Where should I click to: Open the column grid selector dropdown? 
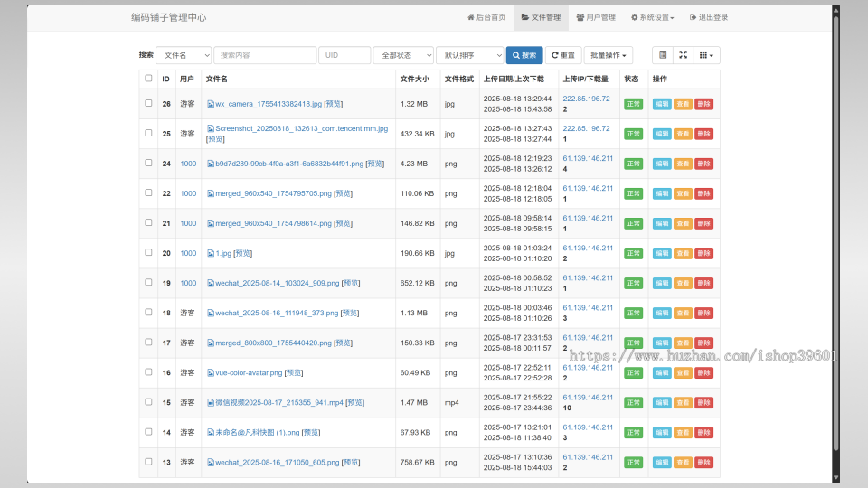click(x=706, y=55)
